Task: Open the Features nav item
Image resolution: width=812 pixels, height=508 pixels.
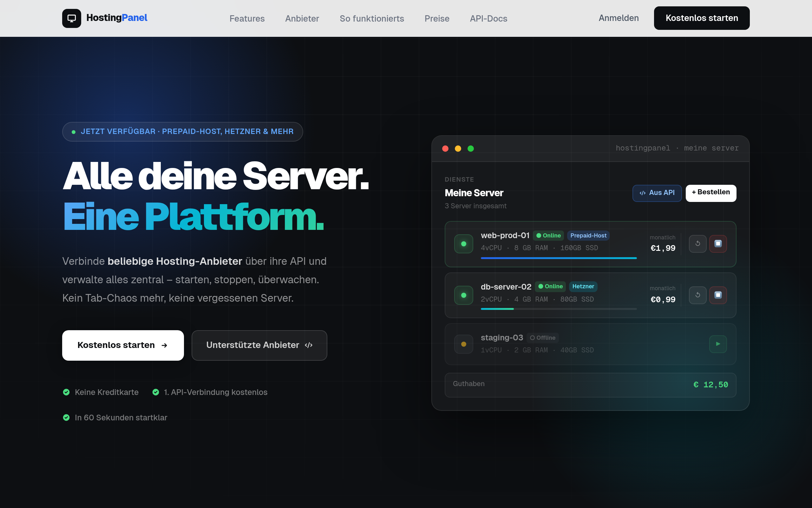Action: pos(247,18)
